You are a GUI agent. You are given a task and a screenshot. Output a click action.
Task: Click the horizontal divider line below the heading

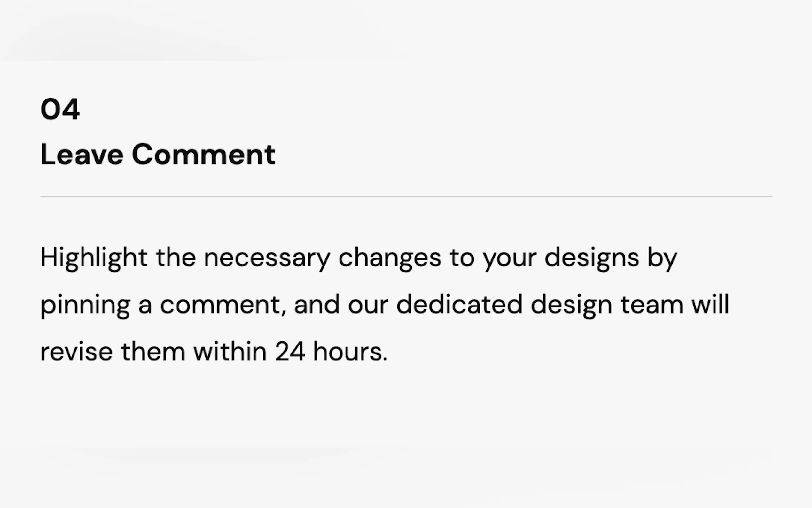click(x=406, y=196)
